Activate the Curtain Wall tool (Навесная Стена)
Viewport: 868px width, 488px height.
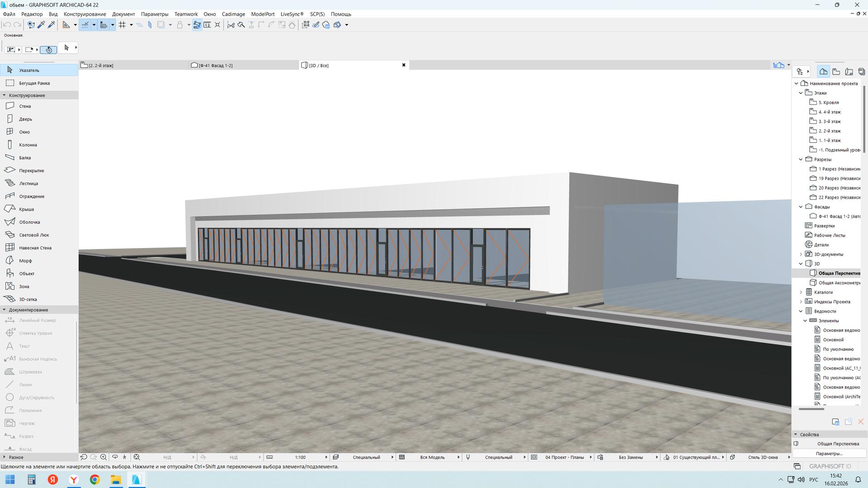click(35, 248)
